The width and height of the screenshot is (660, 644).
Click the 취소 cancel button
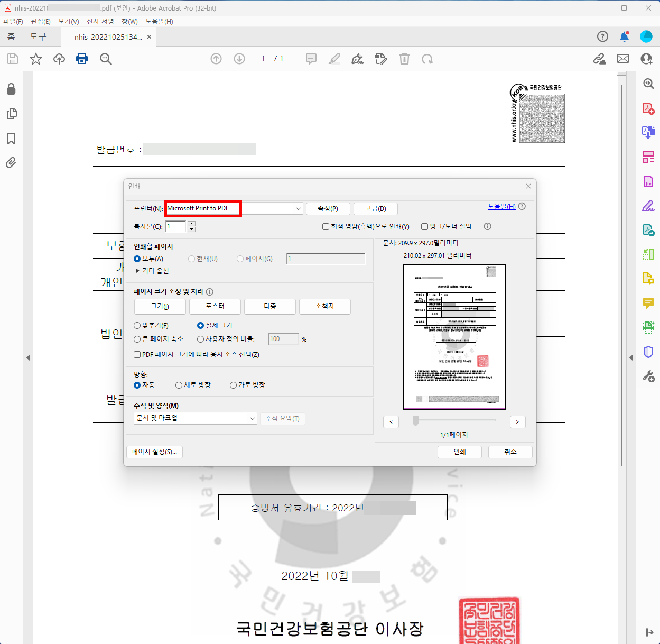(x=510, y=452)
